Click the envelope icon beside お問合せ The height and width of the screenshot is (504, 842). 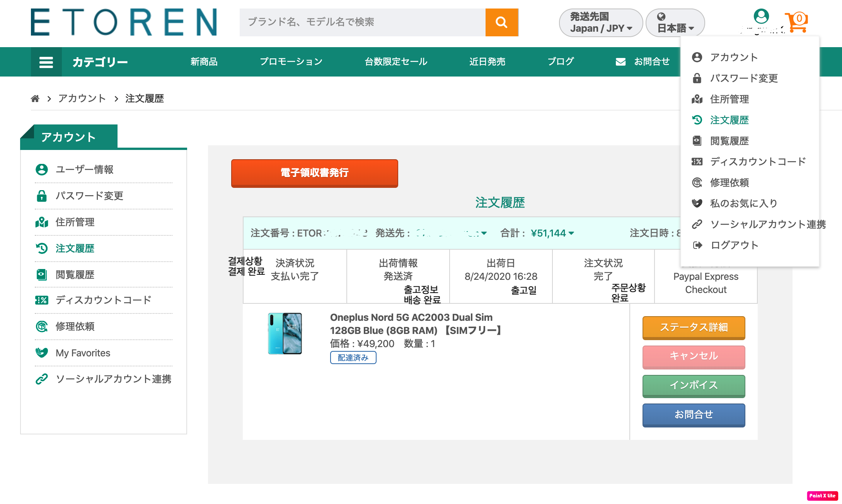click(620, 62)
